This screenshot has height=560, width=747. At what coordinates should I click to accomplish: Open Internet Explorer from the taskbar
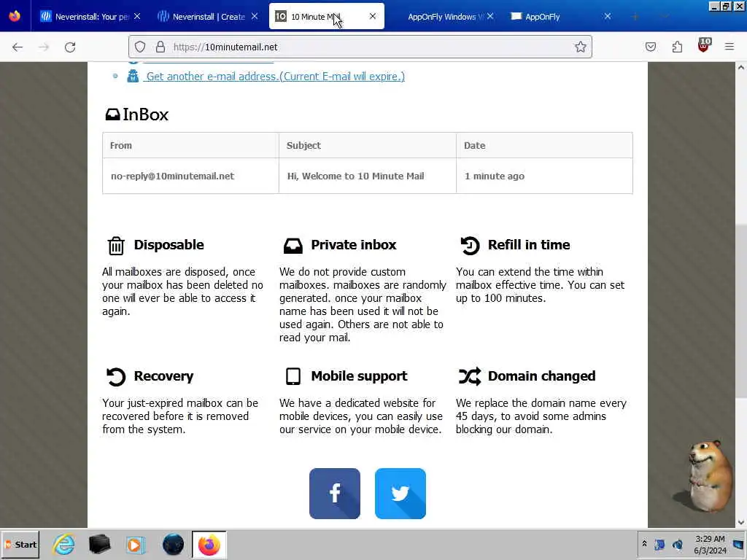pyautogui.click(x=64, y=544)
